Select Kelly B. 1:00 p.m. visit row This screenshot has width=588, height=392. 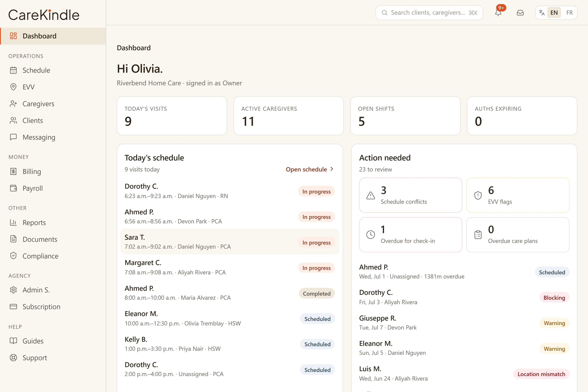point(230,344)
